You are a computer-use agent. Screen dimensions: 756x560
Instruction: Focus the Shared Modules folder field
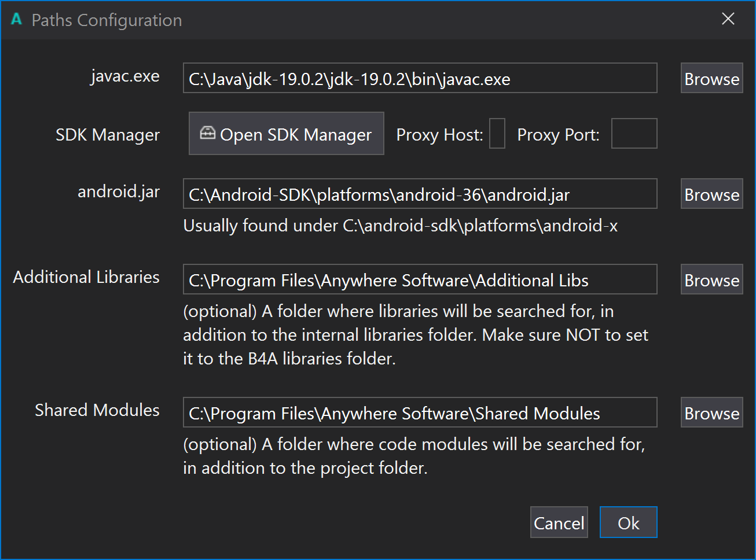tap(420, 412)
